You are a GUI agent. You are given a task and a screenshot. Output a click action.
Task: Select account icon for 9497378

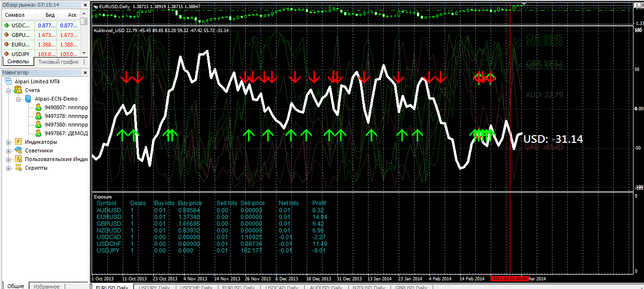(x=39, y=116)
